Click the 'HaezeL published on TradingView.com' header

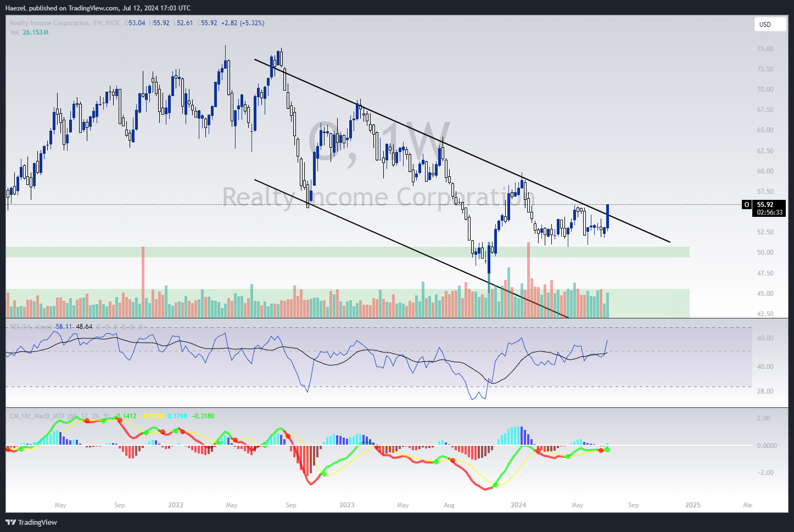[x=98, y=8]
